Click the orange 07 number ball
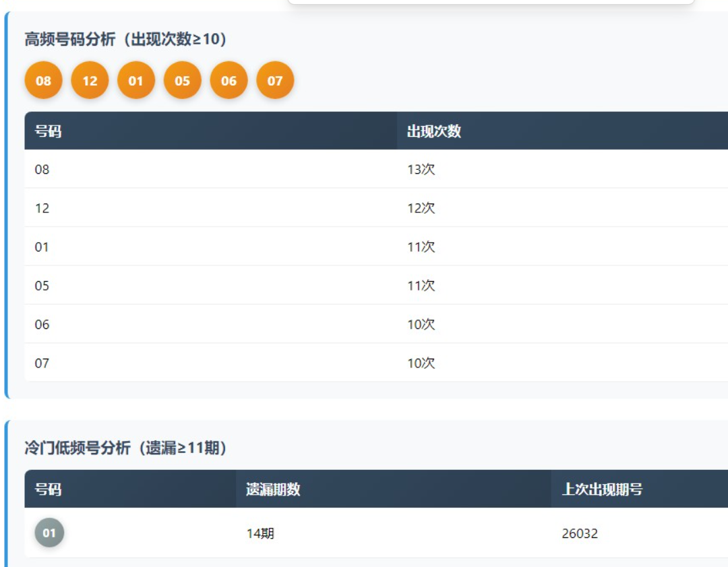This screenshot has height=567, width=728. point(275,81)
